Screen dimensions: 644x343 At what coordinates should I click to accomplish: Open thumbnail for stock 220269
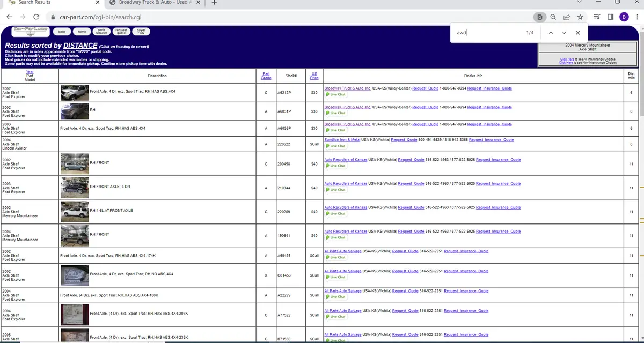point(75,211)
